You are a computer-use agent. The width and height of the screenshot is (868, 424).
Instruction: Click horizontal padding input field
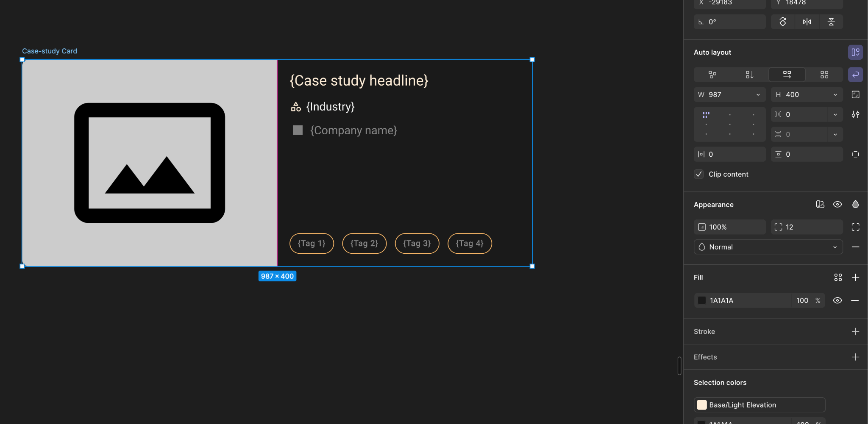pyautogui.click(x=730, y=154)
